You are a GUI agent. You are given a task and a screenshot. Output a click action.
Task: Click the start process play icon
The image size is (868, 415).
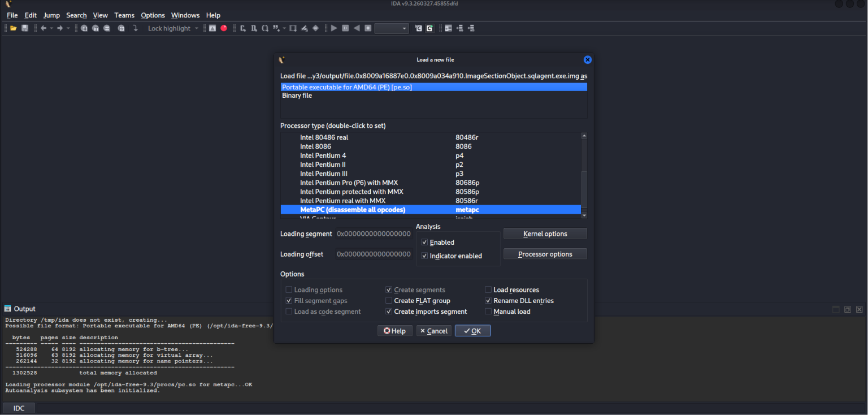pyautogui.click(x=334, y=28)
